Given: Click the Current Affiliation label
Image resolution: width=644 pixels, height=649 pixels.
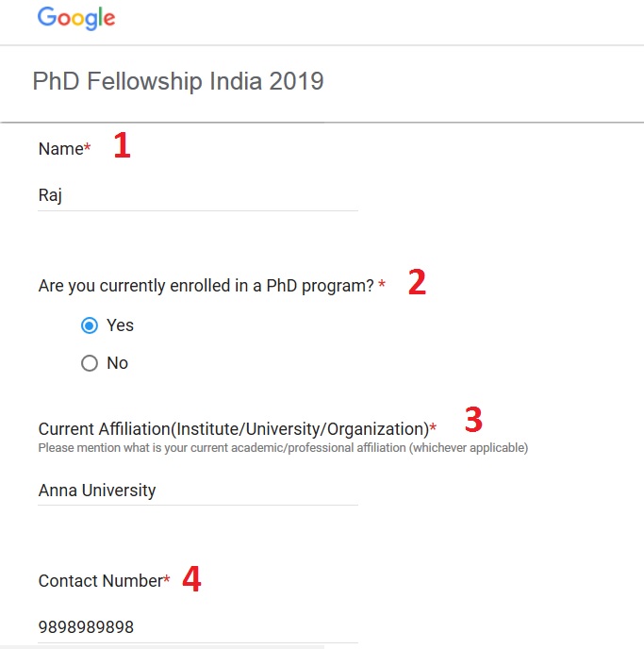Looking at the screenshot, I should 234,429.
